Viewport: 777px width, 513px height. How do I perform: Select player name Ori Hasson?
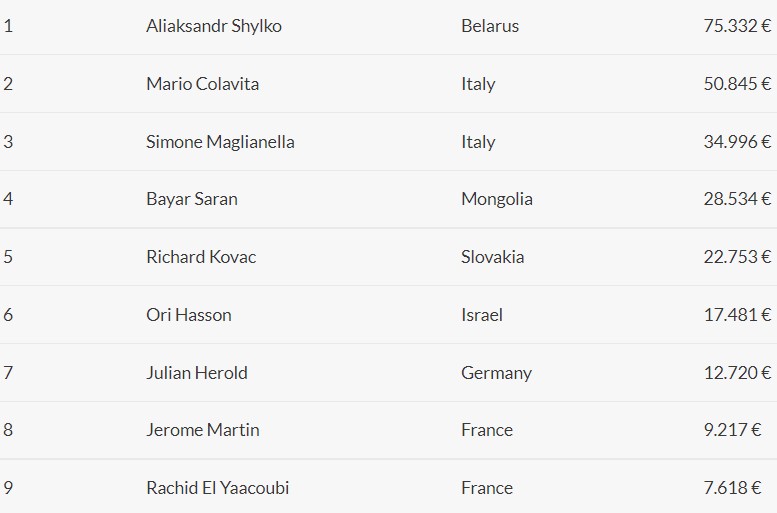(188, 315)
